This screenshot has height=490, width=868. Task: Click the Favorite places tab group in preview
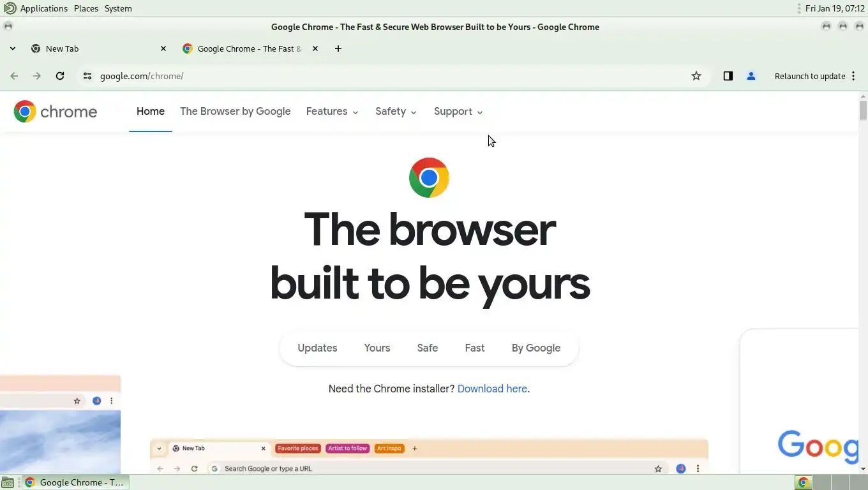click(x=297, y=449)
